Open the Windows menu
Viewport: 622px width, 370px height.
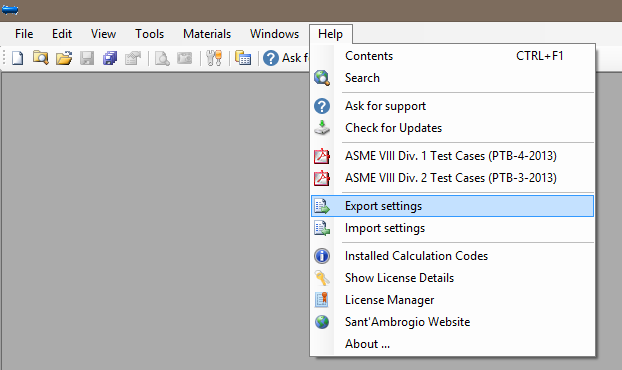274,34
